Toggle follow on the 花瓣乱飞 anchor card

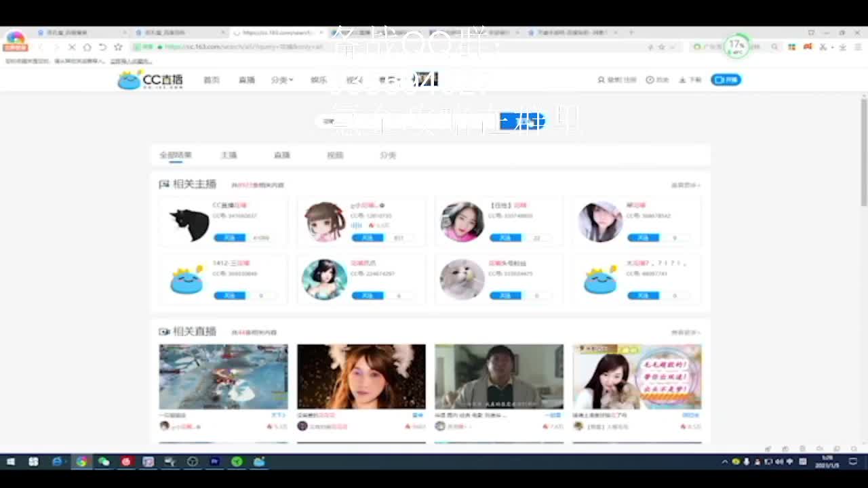[368, 295]
